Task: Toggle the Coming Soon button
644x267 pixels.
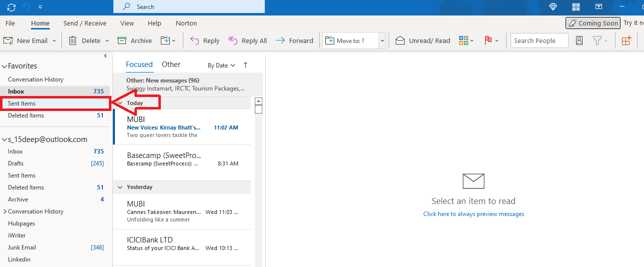Action: pos(593,23)
